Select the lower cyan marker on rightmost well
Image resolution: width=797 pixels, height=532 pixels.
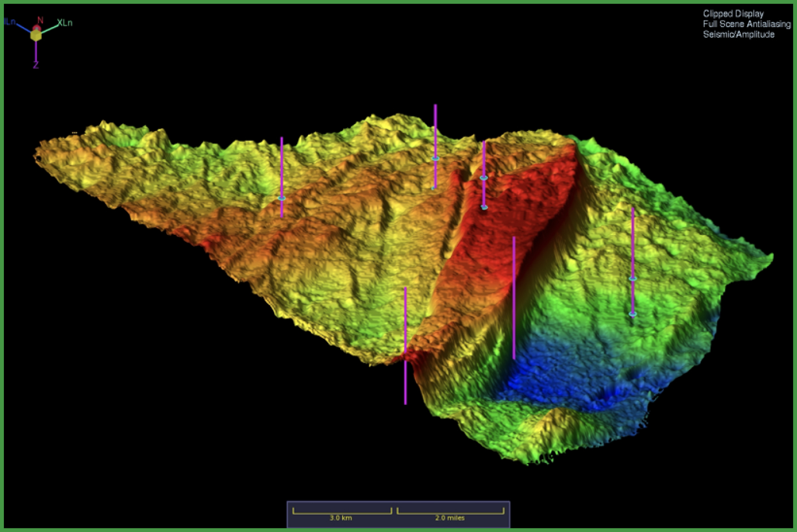point(633,314)
